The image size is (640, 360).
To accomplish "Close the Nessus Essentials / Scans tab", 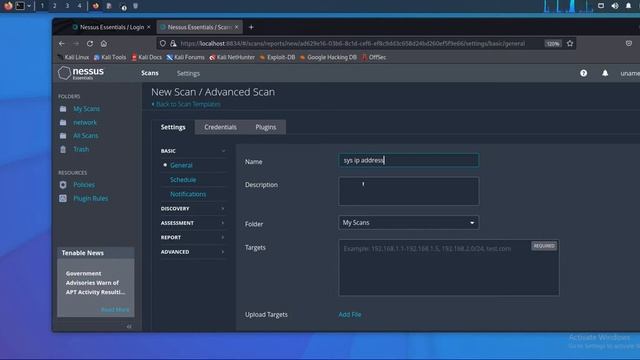I will click(x=236, y=27).
